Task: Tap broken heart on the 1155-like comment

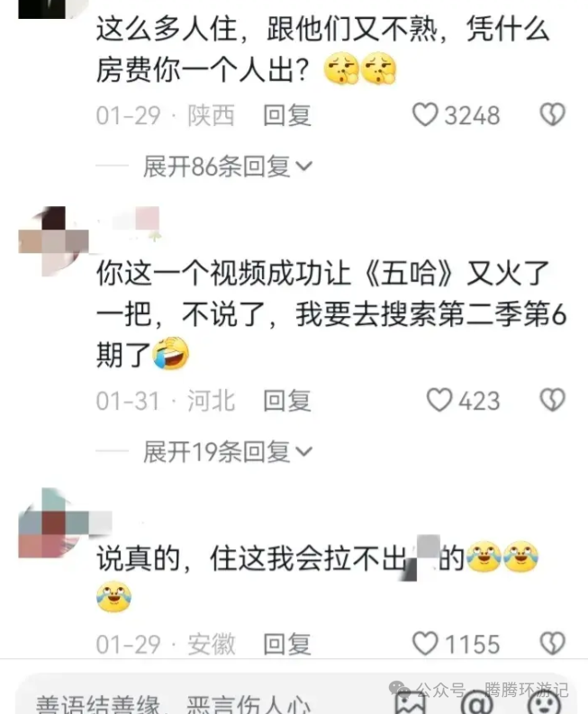Action: pyautogui.click(x=553, y=644)
